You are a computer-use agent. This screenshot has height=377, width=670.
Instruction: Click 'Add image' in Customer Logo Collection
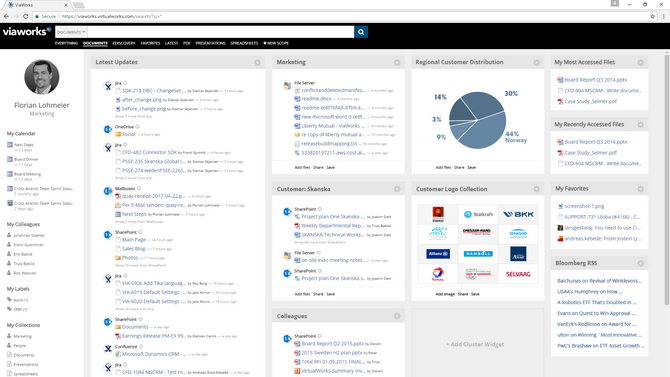[445, 294]
